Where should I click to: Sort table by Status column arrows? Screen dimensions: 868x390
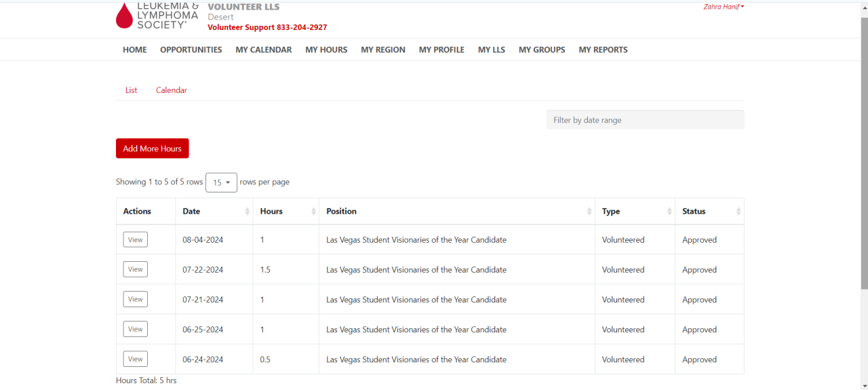(738, 212)
